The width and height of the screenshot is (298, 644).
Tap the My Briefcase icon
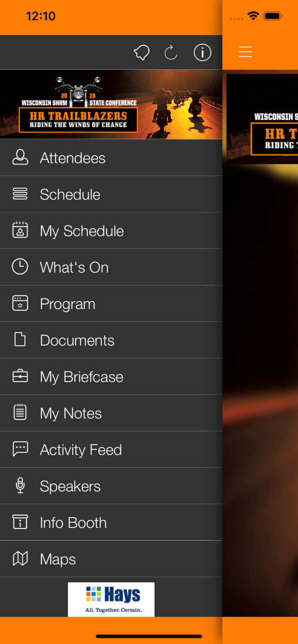pyautogui.click(x=20, y=377)
